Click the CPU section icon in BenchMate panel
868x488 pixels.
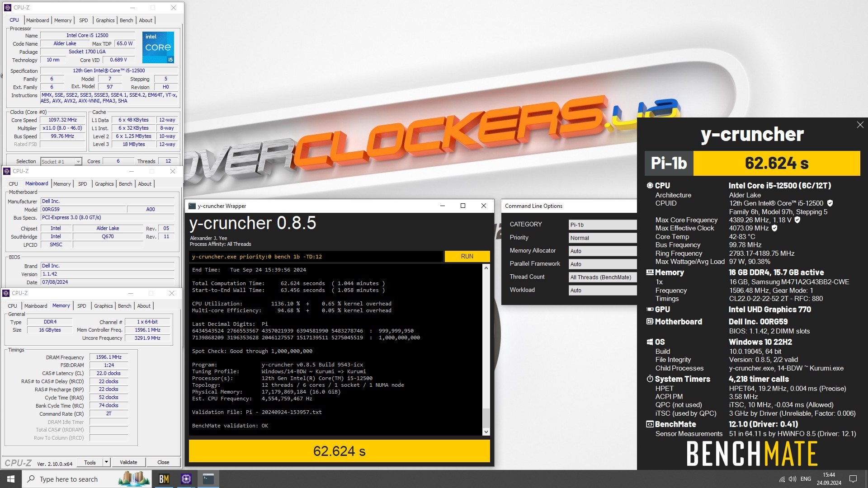[x=650, y=185]
